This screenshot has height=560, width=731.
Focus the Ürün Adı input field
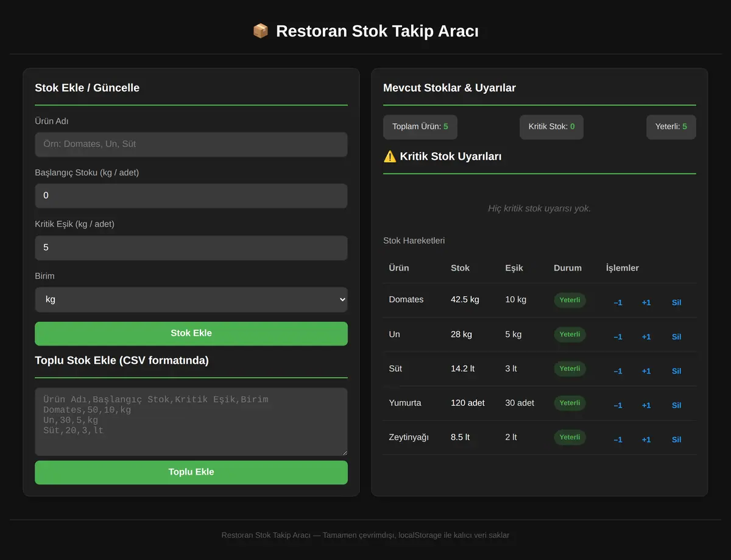coord(191,144)
